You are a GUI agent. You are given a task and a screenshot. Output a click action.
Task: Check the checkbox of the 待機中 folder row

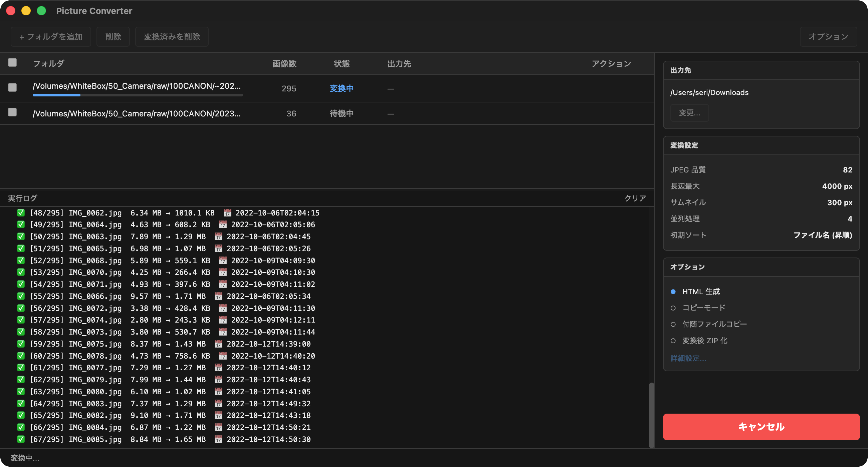pos(12,112)
